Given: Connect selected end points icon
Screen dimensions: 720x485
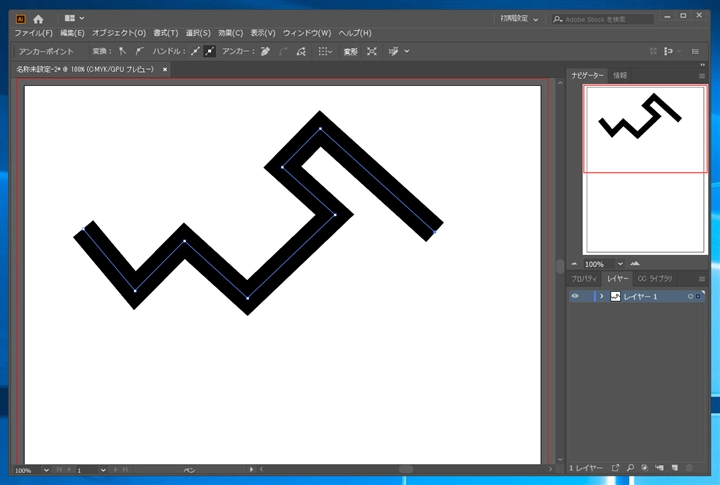Looking at the screenshot, I should click(283, 51).
